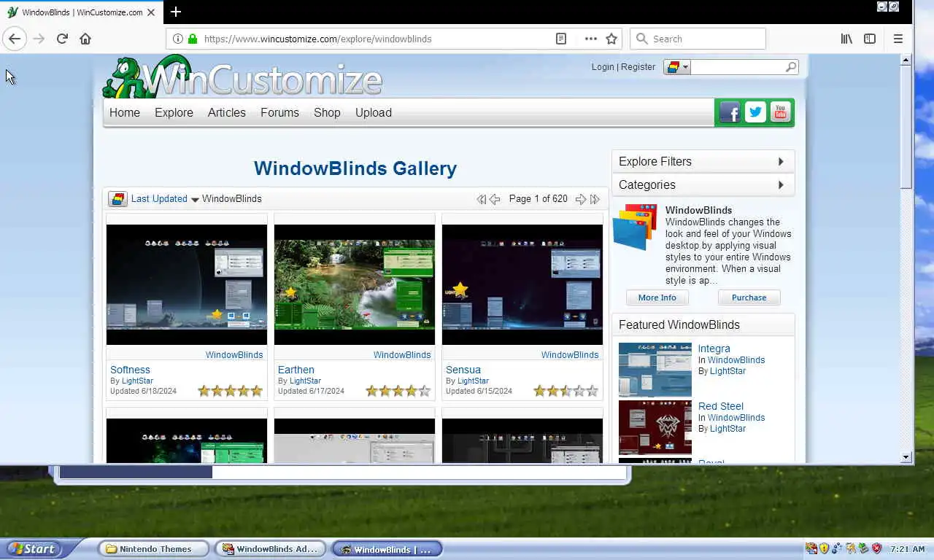Open Home in site navigation

click(x=125, y=112)
